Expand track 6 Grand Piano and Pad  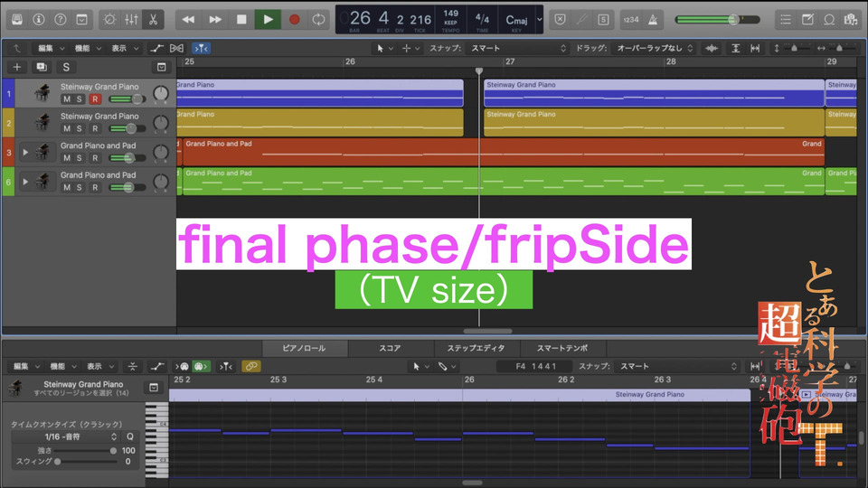click(25, 181)
